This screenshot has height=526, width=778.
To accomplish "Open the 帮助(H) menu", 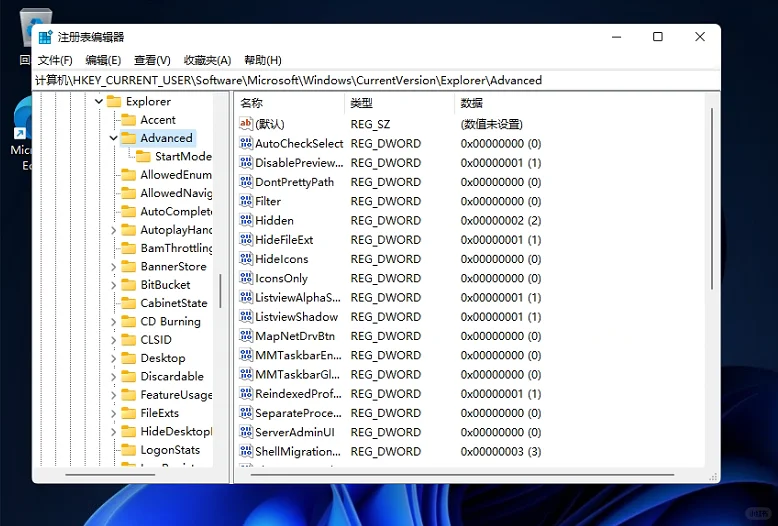I will tap(263, 61).
